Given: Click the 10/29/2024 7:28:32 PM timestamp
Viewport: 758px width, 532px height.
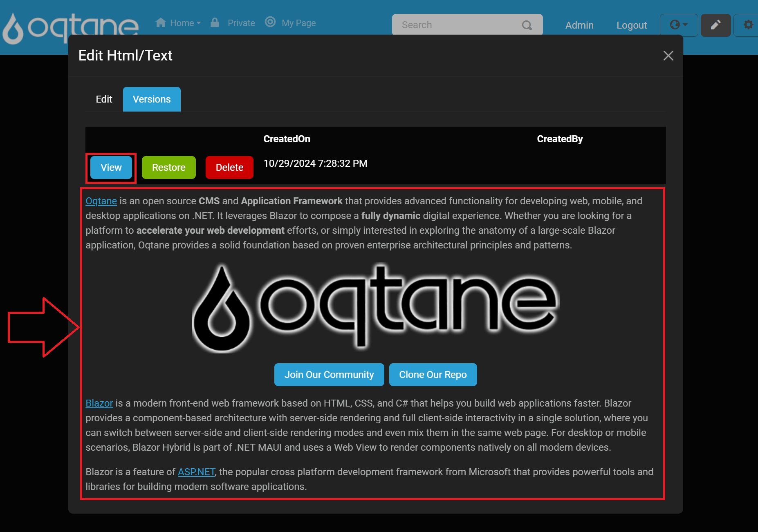Looking at the screenshot, I should pos(315,163).
